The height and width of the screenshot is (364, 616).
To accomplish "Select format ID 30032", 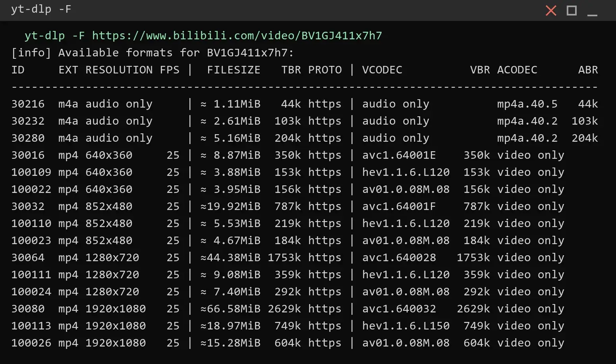I will pos(28,206).
